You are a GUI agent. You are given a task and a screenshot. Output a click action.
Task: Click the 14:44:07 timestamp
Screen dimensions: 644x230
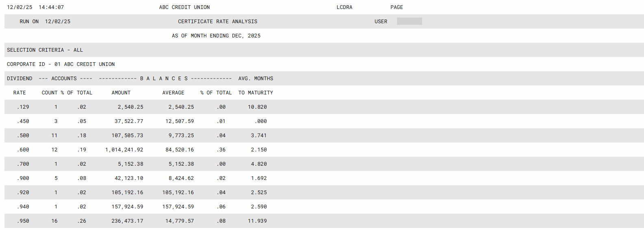[51, 7]
